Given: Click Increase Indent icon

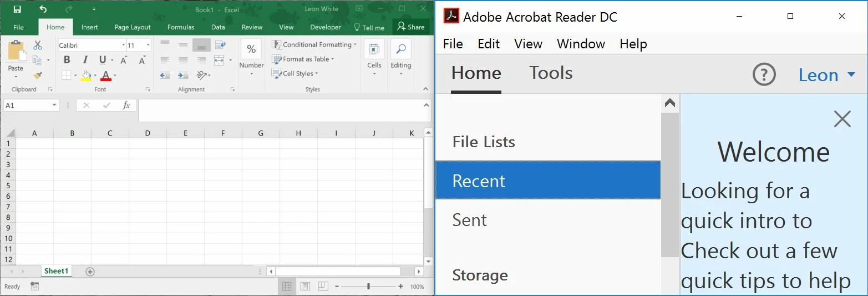Looking at the screenshot, I should coord(183,75).
